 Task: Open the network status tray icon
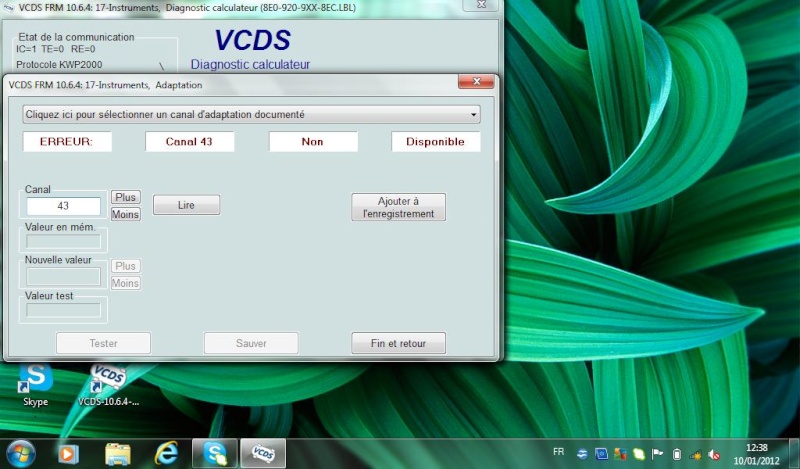click(695, 454)
